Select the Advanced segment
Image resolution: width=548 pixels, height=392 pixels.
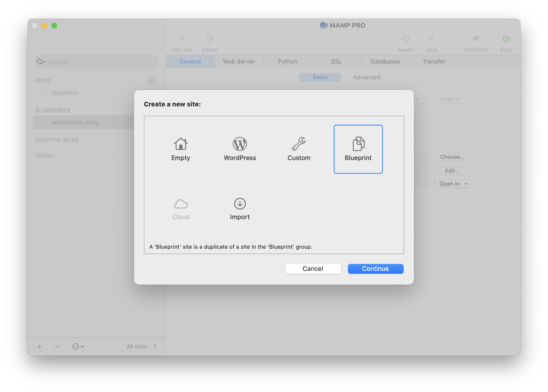pyautogui.click(x=367, y=77)
